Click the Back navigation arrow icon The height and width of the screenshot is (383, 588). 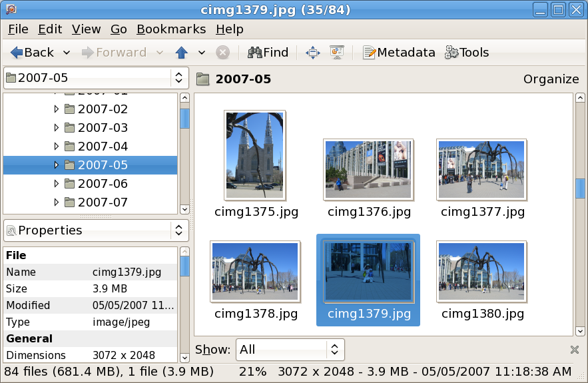coord(17,53)
